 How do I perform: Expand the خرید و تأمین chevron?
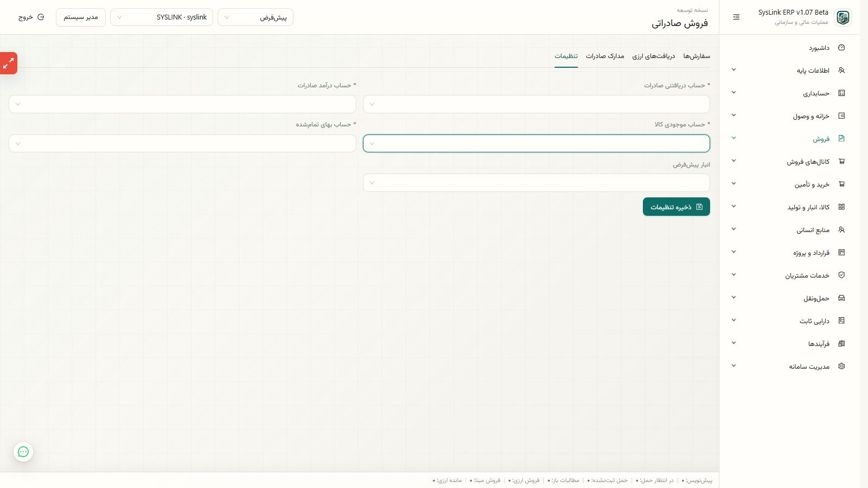[733, 184]
